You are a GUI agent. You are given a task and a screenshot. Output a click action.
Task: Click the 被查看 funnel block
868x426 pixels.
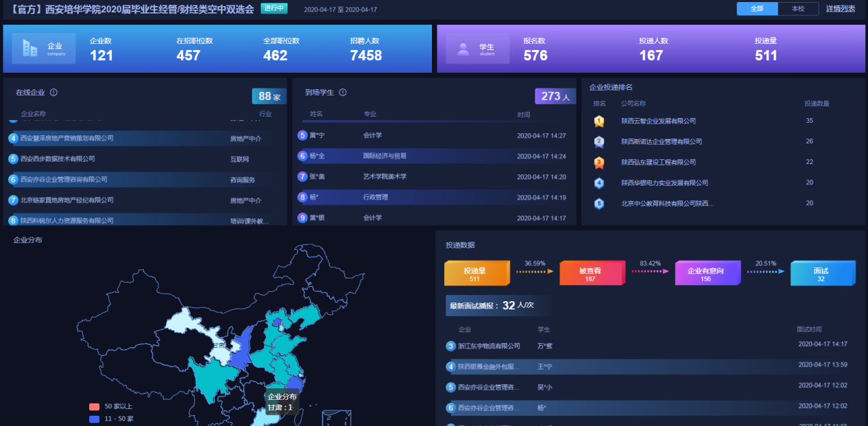click(x=590, y=274)
